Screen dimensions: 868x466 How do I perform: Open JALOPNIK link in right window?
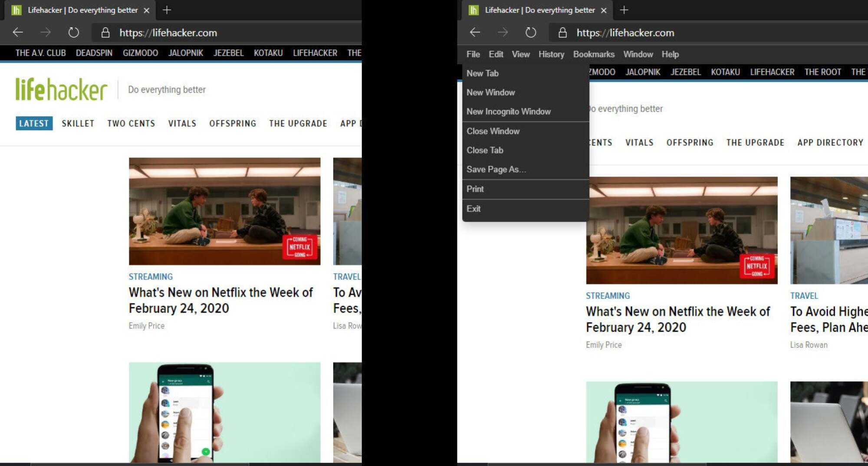click(x=643, y=72)
